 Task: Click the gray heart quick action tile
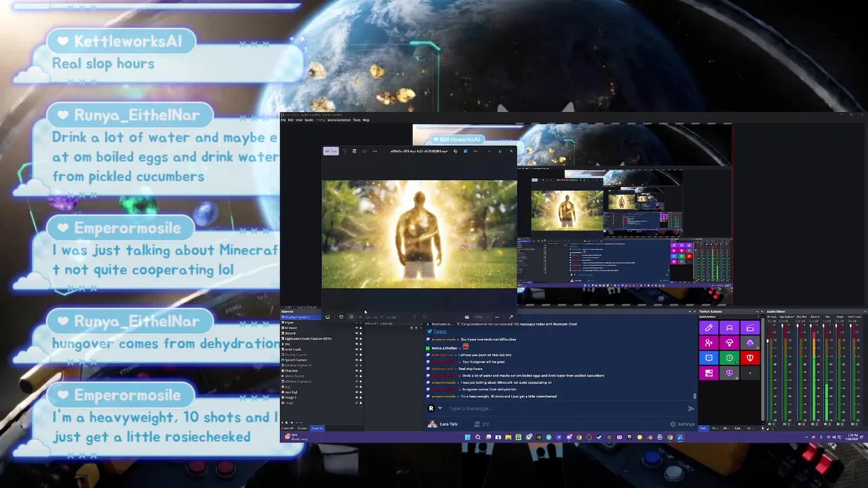coord(729,373)
